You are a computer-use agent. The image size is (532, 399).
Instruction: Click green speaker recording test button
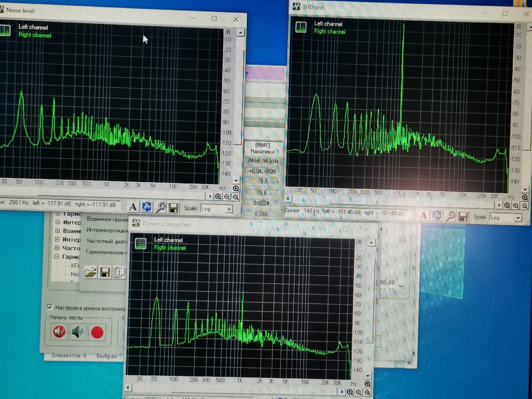click(x=78, y=332)
